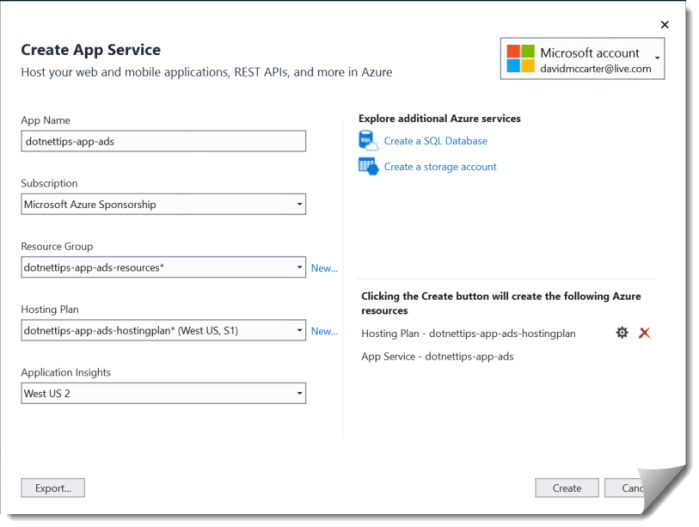
Task: Click the App Name text field
Action: 163,142
